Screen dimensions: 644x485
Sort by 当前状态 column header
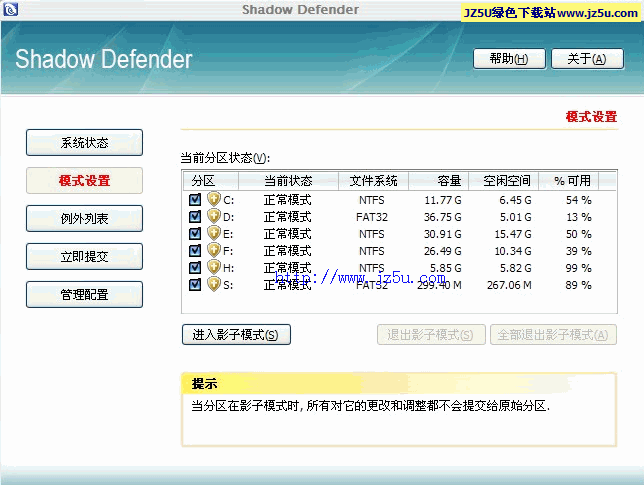[x=288, y=181]
